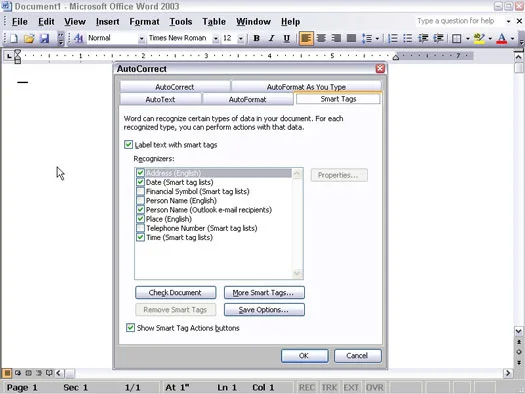525x394 pixels.
Task: Align text left
Action: tap(306, 38)
